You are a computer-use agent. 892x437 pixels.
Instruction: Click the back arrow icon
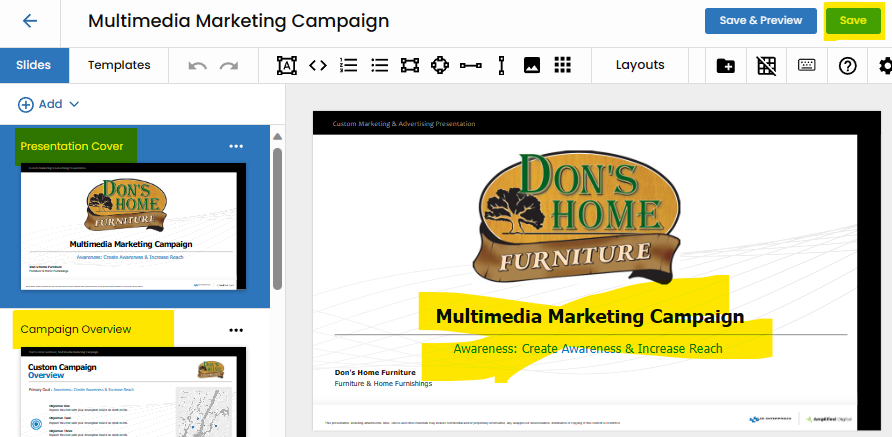(x=30, y=21)
